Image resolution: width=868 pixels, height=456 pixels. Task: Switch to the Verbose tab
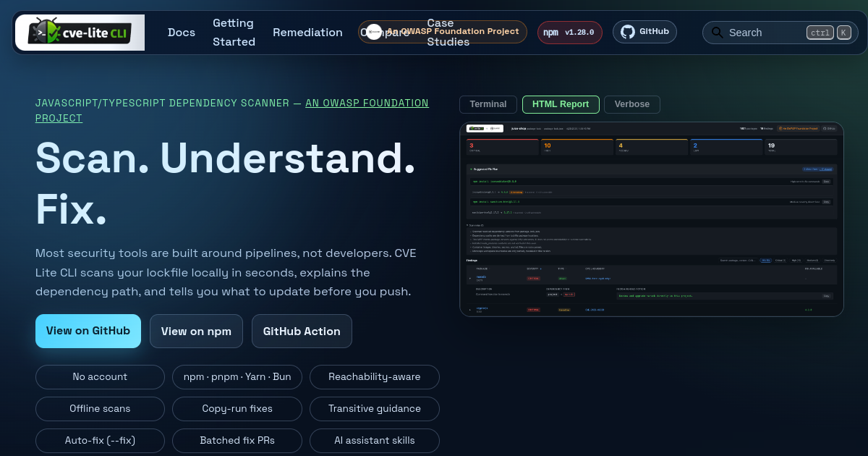click(x=632, y=104)
